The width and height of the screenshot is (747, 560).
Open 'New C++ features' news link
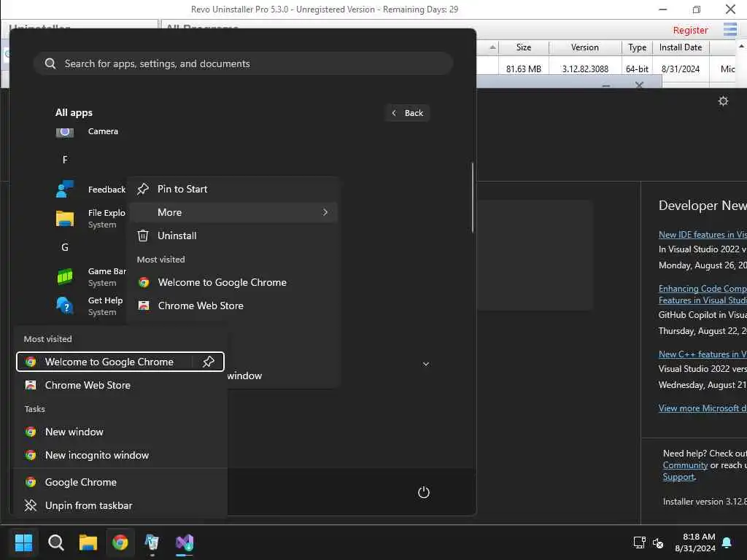click(703, 354)
